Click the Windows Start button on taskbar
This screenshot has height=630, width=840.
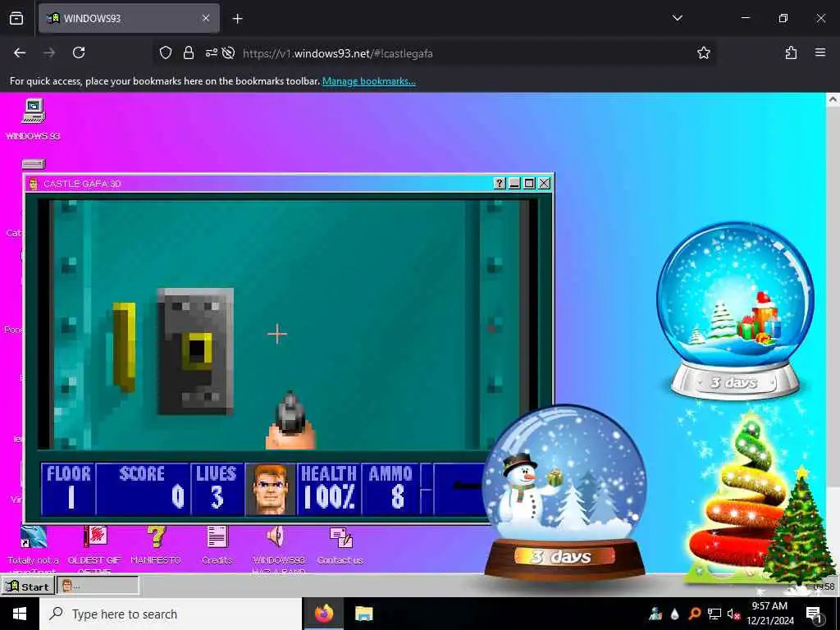pos(20,614)
